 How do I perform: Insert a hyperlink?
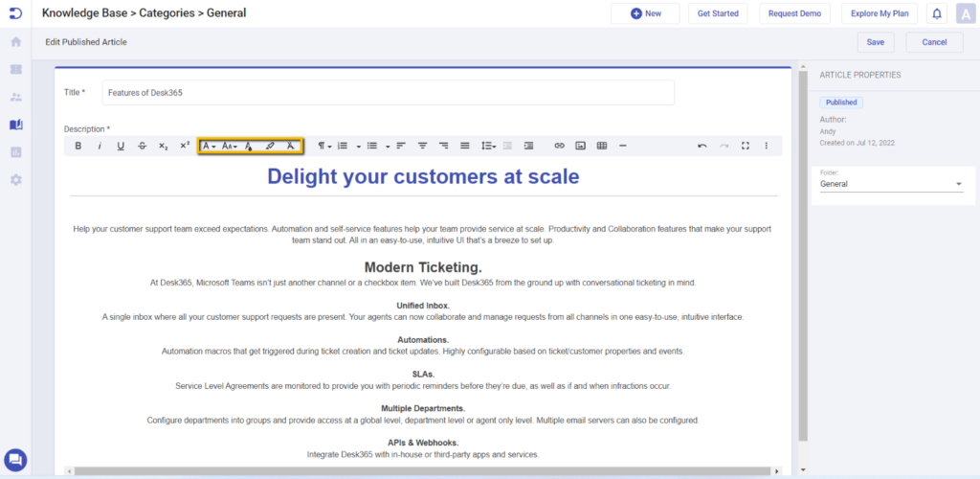point(559,146)
